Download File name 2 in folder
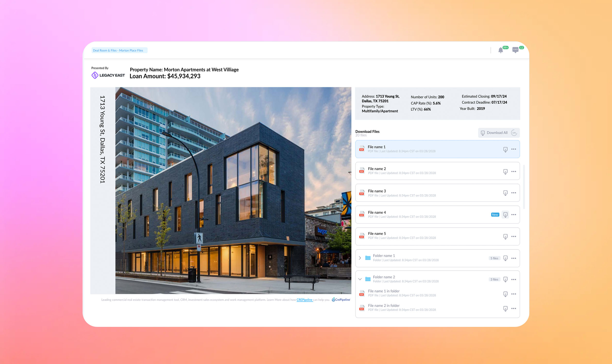The height and width of the screenshot is (364, 612). click(x=505, y=309)
